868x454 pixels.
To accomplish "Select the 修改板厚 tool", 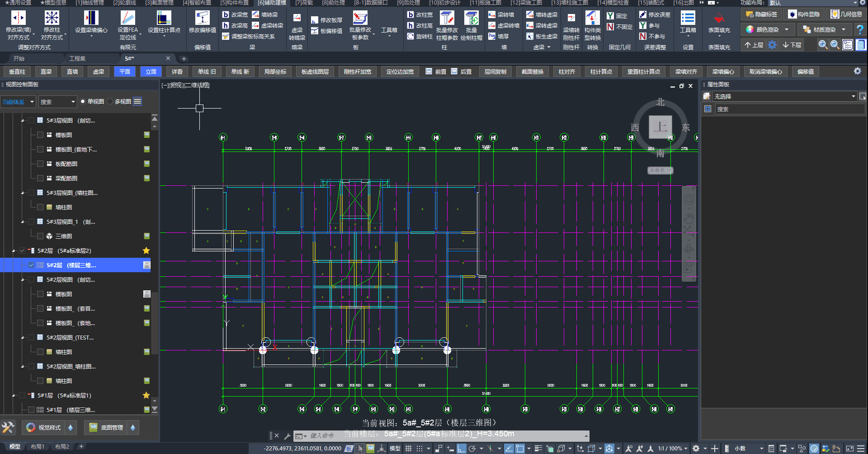I will point(326,20).
